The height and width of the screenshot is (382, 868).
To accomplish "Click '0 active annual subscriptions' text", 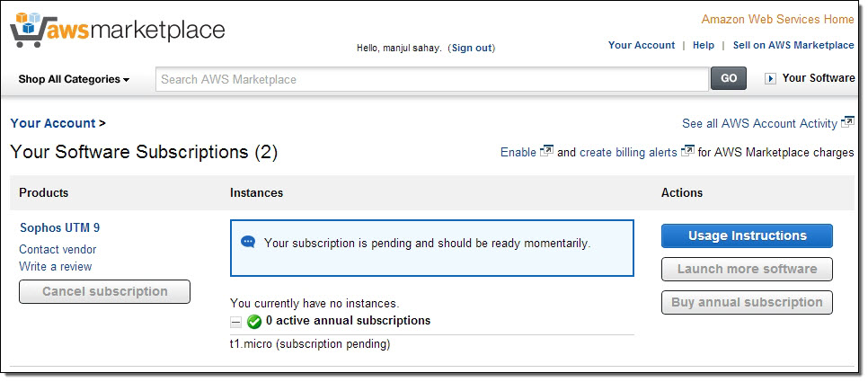I will tap(349, 321).
